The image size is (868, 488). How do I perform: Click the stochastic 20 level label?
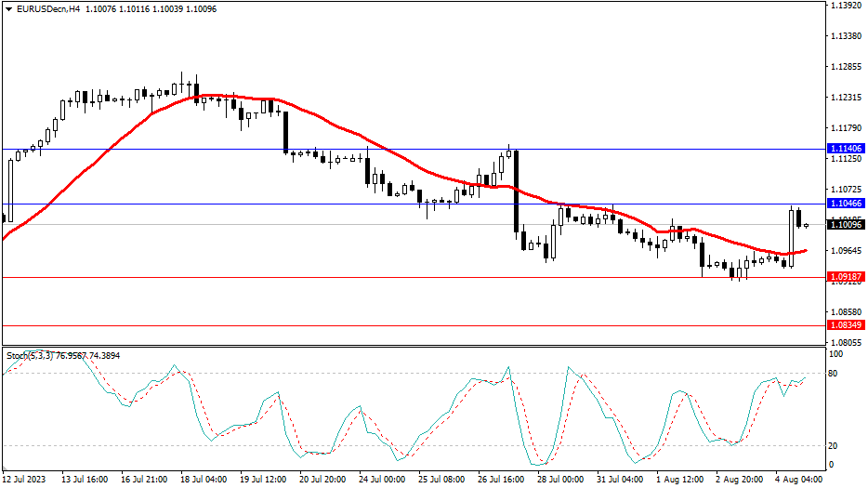[834, 446]
